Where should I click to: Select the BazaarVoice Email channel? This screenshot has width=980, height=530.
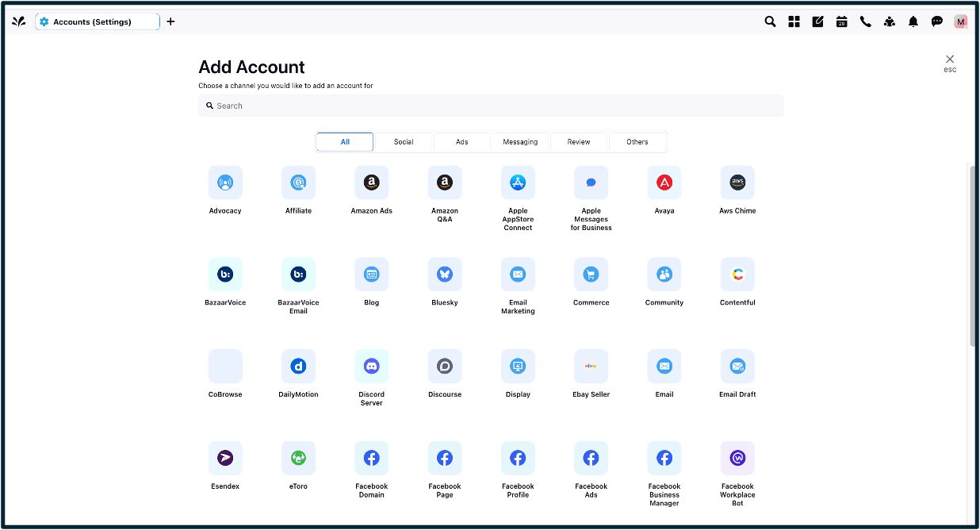tap(298, 275)
